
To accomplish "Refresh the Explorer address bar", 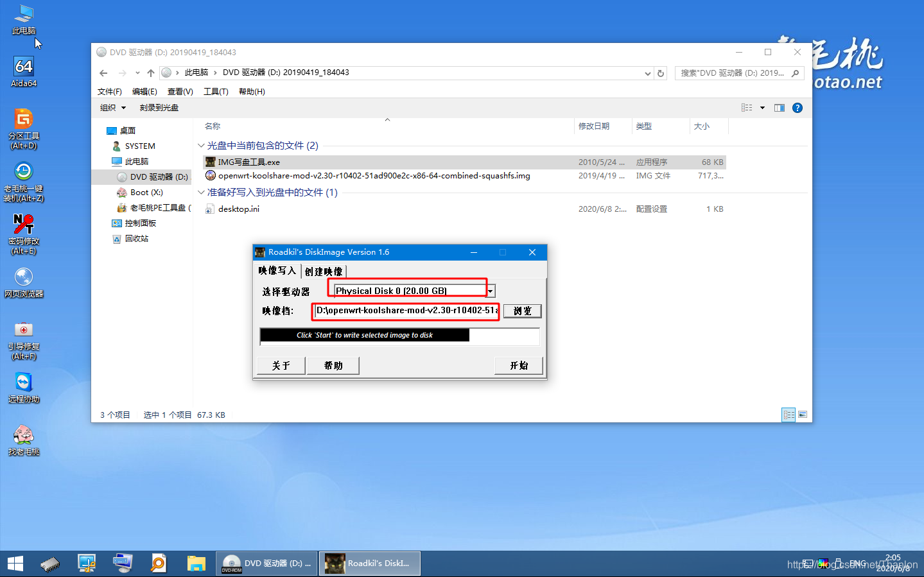I will pos(661,73).
